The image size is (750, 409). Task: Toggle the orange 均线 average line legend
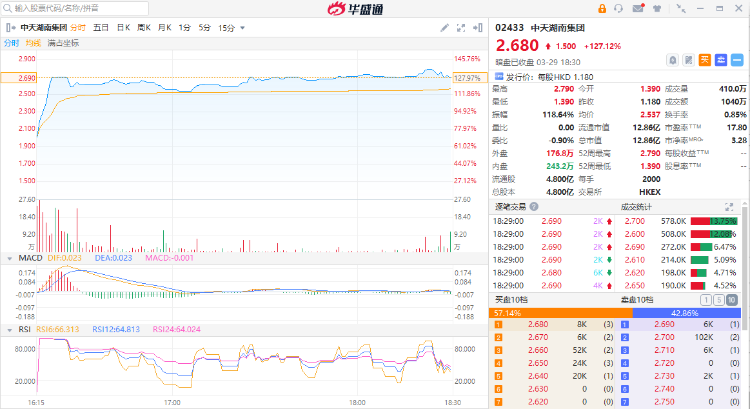coord(33,43)
